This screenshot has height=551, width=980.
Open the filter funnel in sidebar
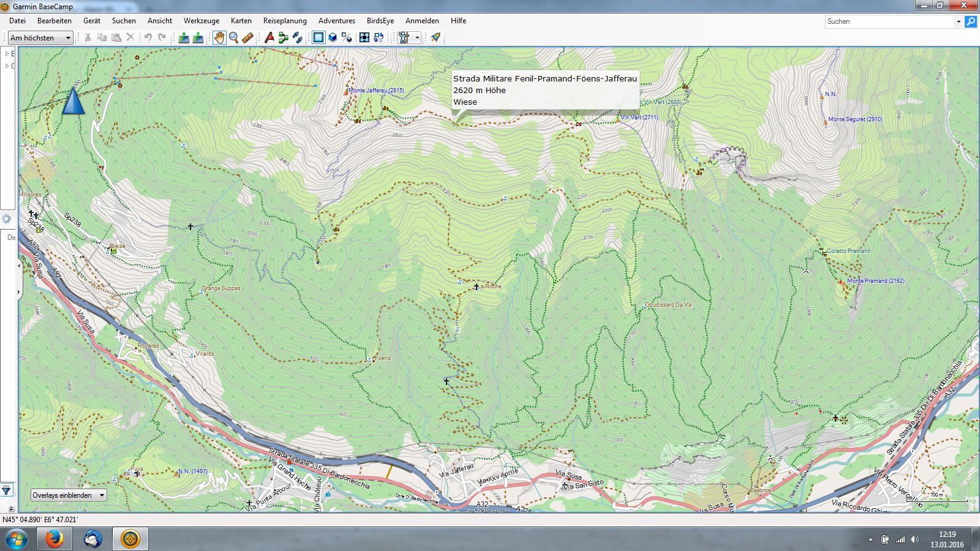point(7,490)
